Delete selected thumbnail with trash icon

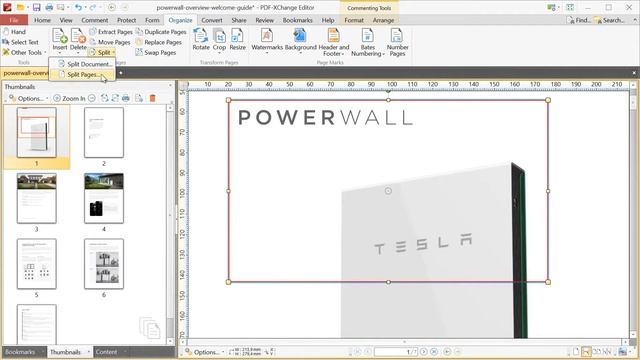tap(152, 98)
